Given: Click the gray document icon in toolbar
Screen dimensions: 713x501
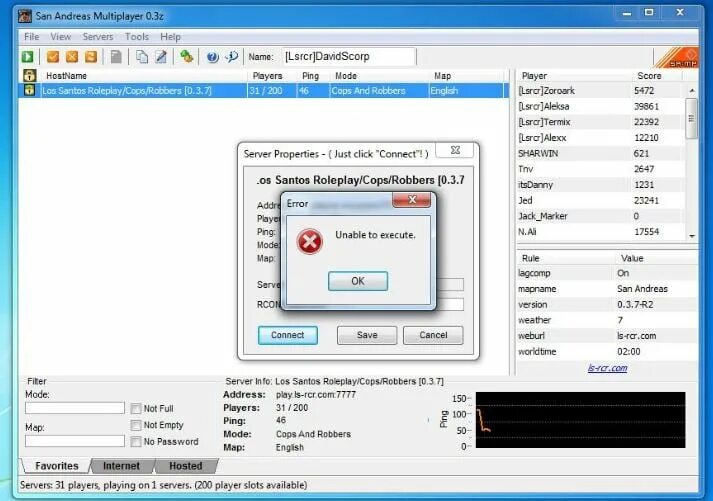Looking at the screenshot, I should 116,57.
